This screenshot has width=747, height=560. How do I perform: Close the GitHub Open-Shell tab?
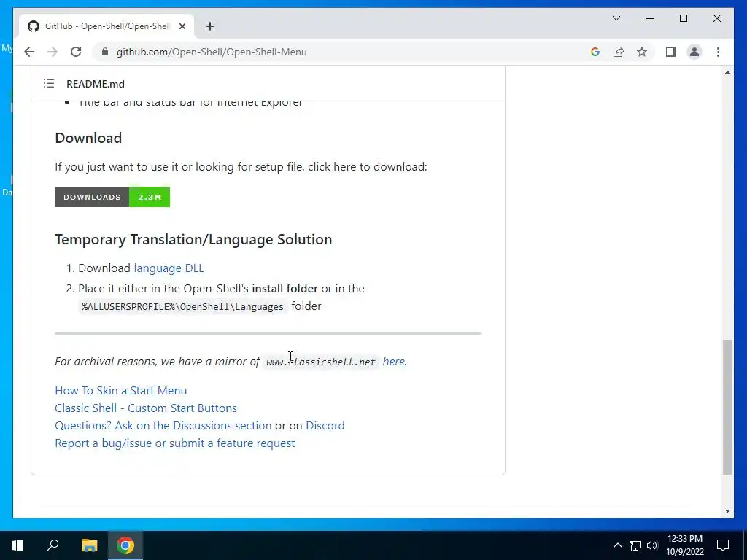click(182, 26)
